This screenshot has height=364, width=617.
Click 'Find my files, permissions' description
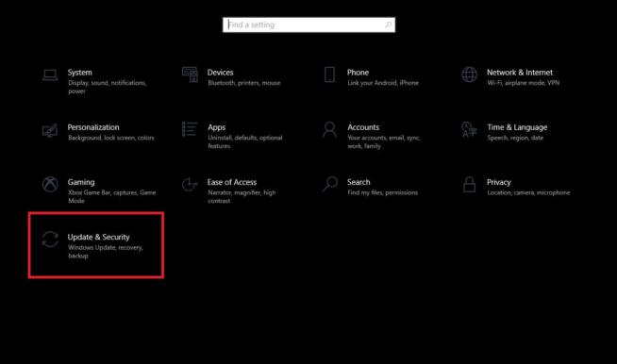[383, 192]
